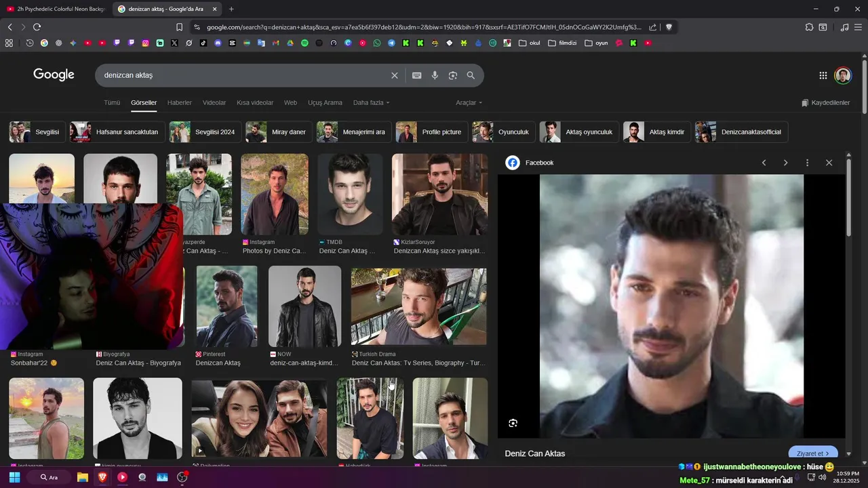
Task: Open the three-dot options in the preview panel
Action: pyautogui.click(x=807, y=163)
